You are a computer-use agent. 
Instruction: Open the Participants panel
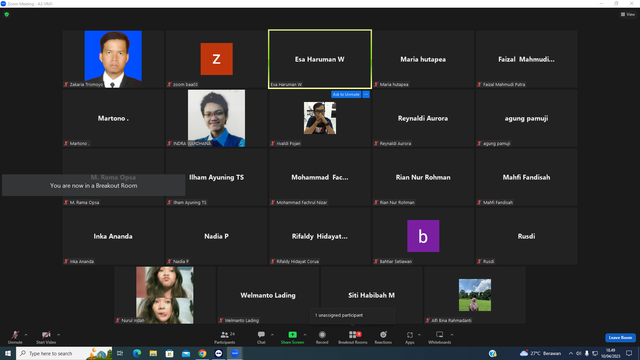pyautogui.click(x=224, y=337)
